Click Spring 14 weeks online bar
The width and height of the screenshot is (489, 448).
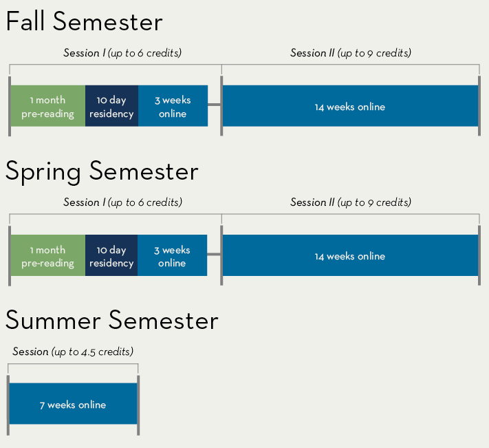pos(350,256)
